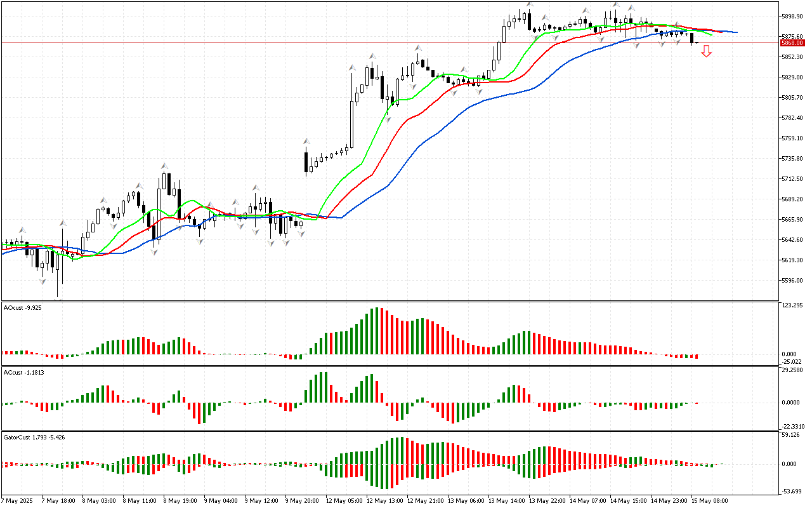
Task: Click the last black candle above red arrow
Action: click(692, 38)
